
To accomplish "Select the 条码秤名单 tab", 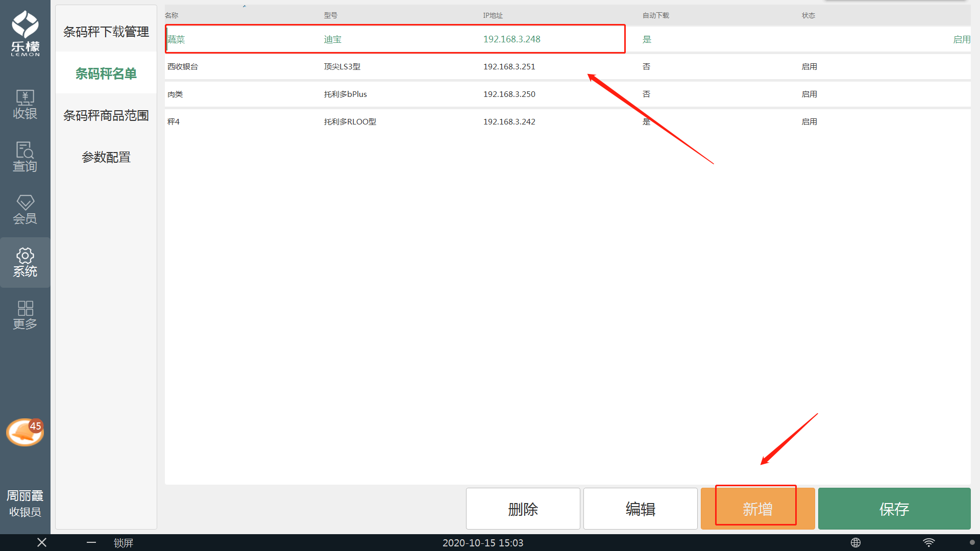I will [x=106, y=73].
